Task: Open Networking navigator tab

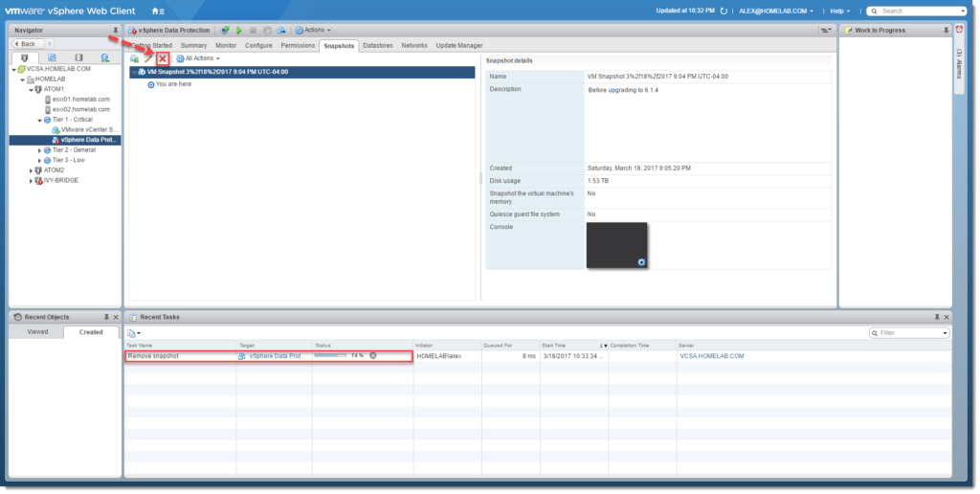Action: pos(105,57)
